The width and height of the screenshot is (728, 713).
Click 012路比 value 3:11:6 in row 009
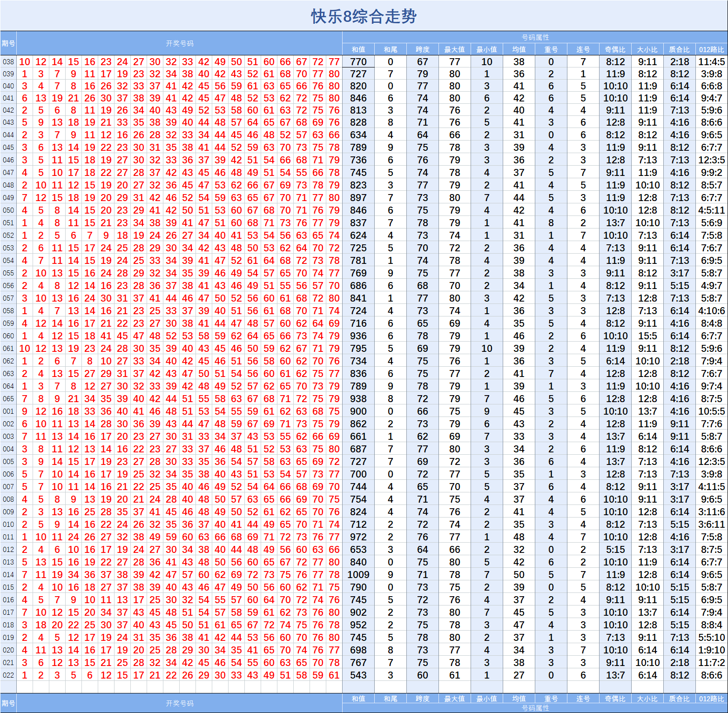pos(712,512)
